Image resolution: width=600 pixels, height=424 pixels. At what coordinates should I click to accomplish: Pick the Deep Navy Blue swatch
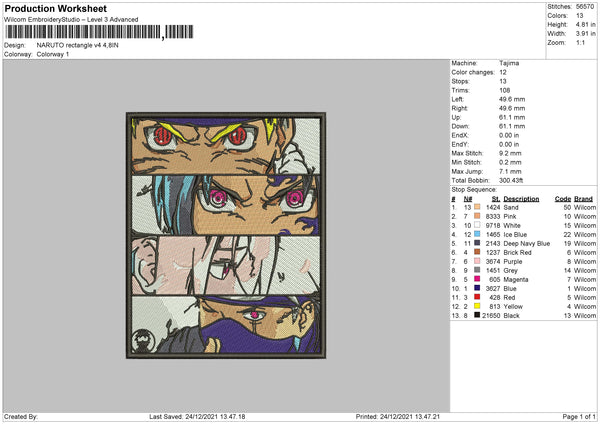[x=477, y=243]
